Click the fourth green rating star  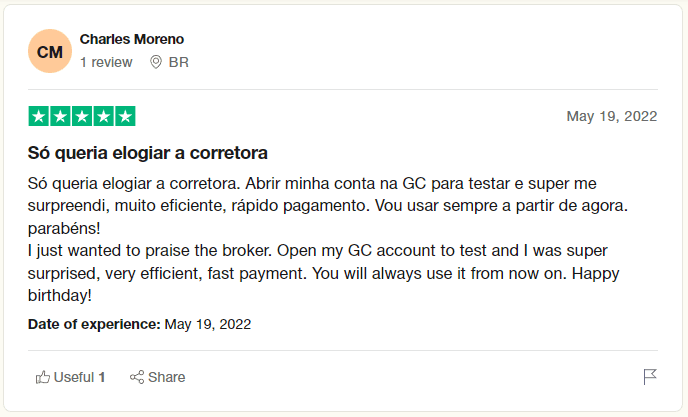click(104, 116)
